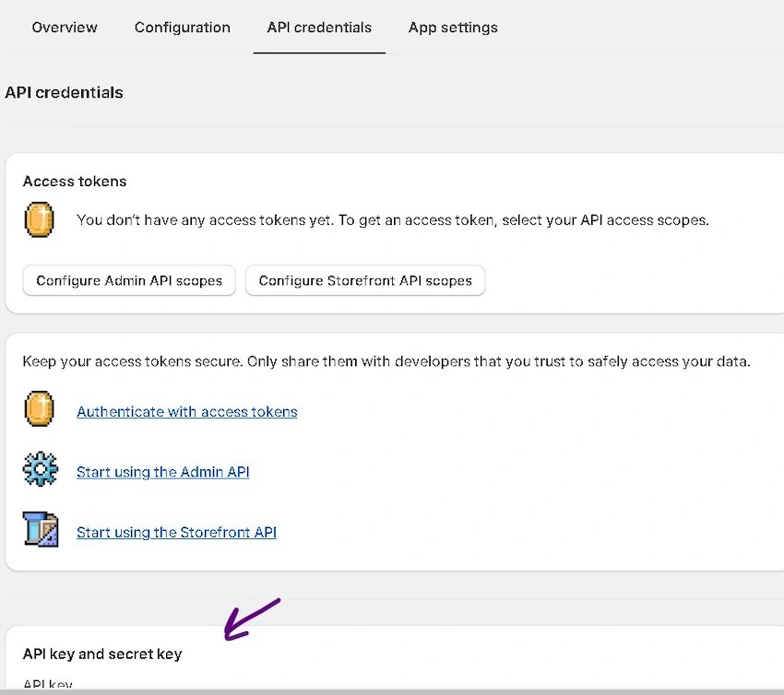Click the API credentials page heading
The width and height of the screenshot is (784, 695).
click(64, 92)
